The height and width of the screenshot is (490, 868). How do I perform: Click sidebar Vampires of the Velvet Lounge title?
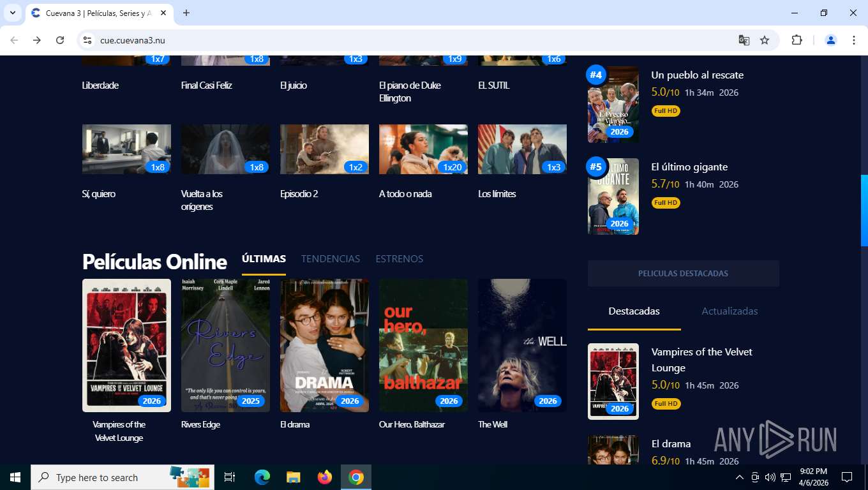coord(702,360)
